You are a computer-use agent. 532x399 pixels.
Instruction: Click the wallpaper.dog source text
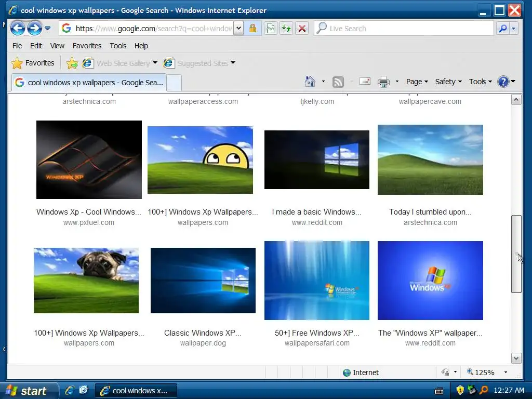point(203,343)
